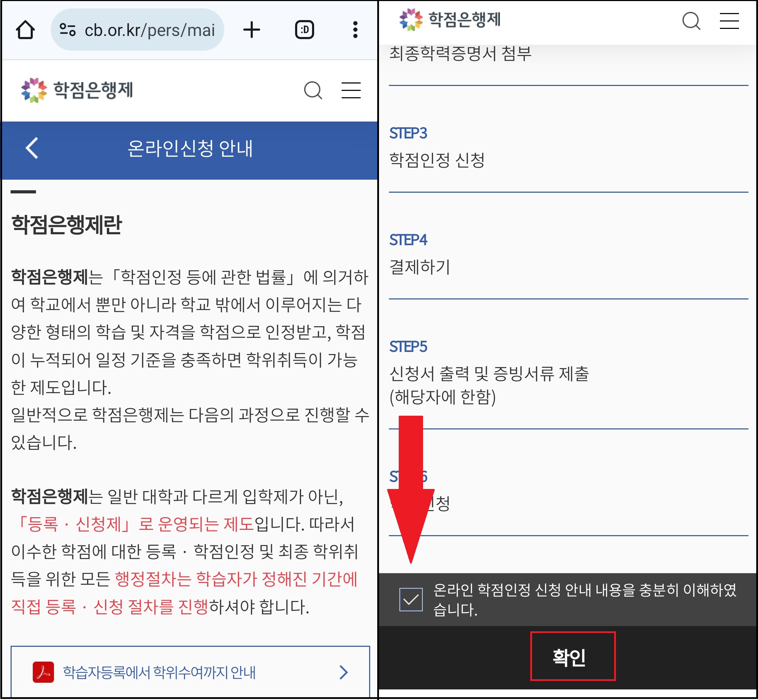
Task: Select the STEP4 결제하기 item
Action: pos(420,267)
